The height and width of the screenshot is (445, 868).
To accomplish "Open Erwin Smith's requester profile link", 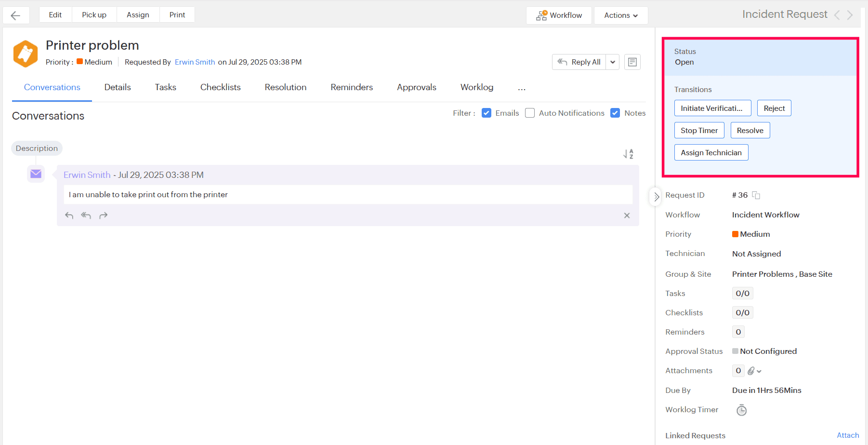I will (x=195, y=62).
